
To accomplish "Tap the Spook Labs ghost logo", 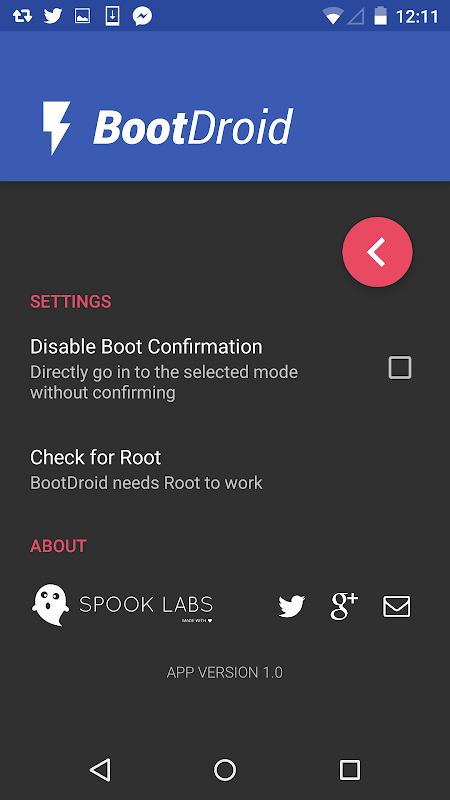I will click(50, 605).
